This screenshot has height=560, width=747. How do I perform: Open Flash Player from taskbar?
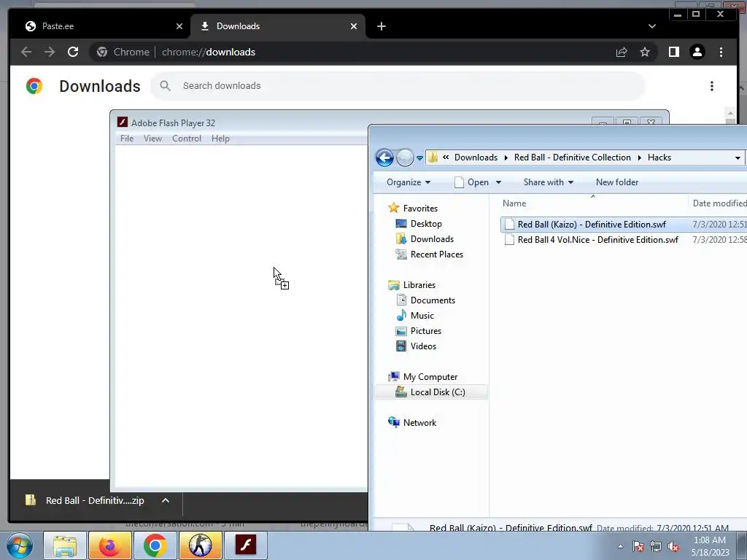click(x=245, y=545)
